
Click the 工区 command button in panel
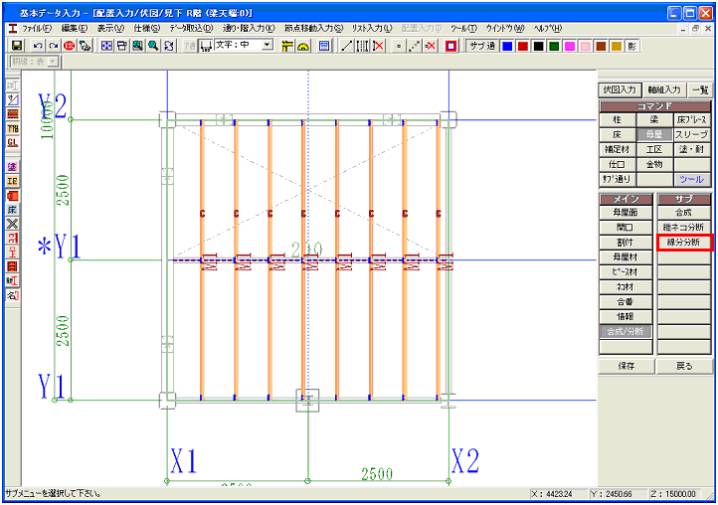point(654,149)
